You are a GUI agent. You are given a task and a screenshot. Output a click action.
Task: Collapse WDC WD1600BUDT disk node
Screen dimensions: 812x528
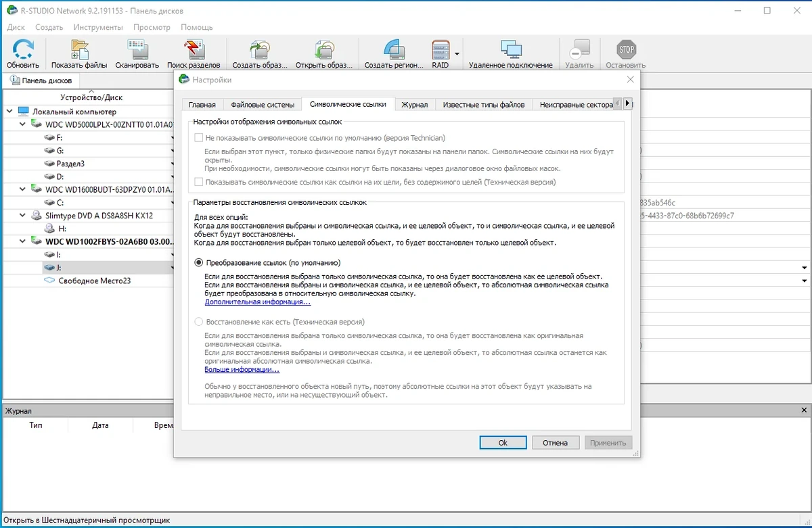(x=23, y=189)
